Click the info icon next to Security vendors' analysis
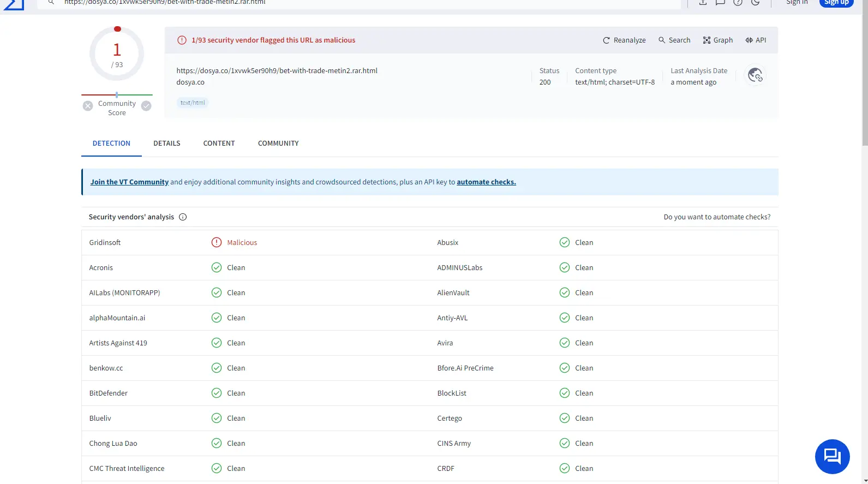 click(183, 217)
